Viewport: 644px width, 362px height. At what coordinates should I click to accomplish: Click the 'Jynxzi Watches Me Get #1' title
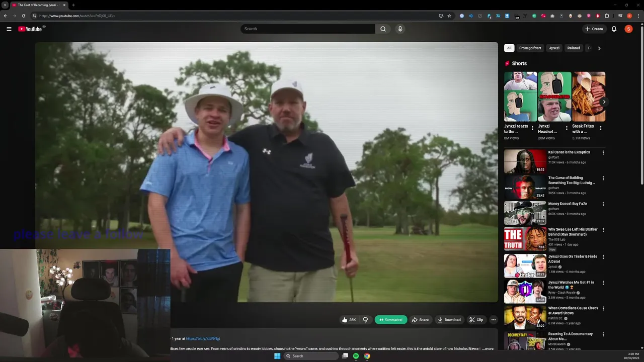pyautogui.click(x=571, y=285)
